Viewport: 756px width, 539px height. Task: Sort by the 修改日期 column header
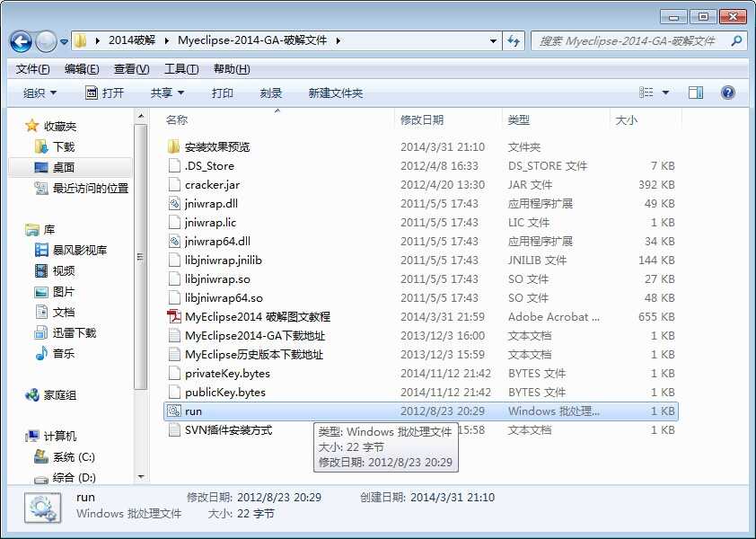[422, 119]
